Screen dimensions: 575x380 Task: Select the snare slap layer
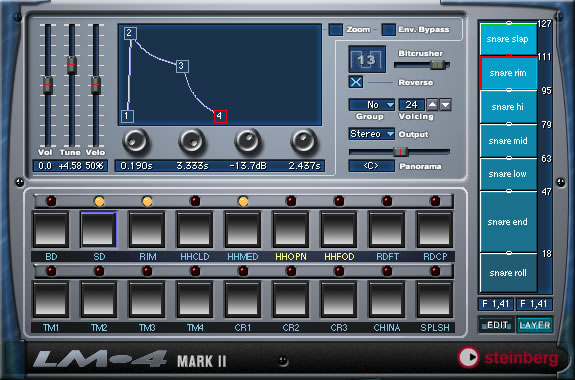click(508, 39)
